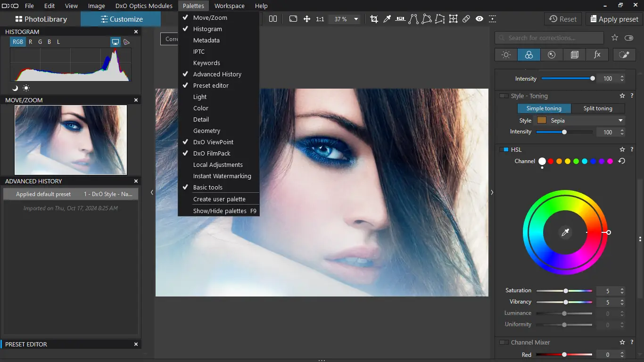Show only the L luminance histogram
This screenshot has width=644, height=362.
point(58,42)
